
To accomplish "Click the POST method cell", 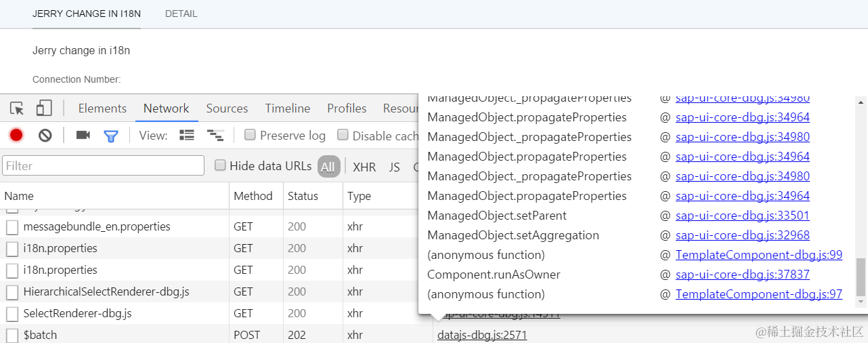I will (246, 335).
